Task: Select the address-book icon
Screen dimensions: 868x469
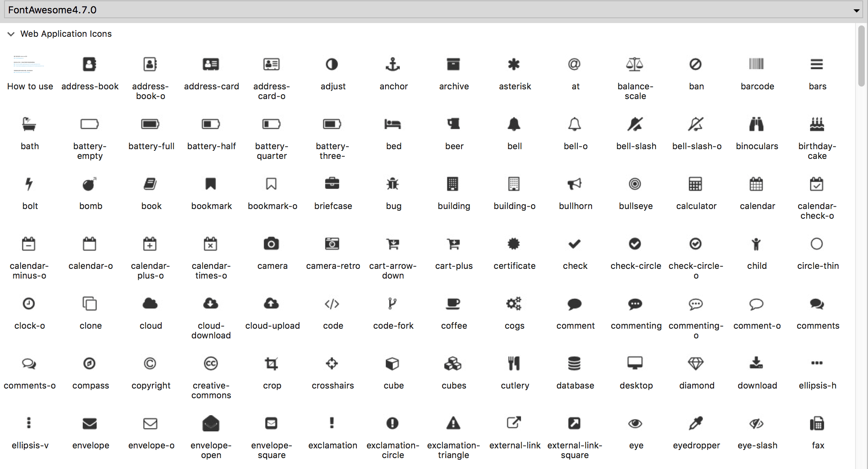Action: 89,64
